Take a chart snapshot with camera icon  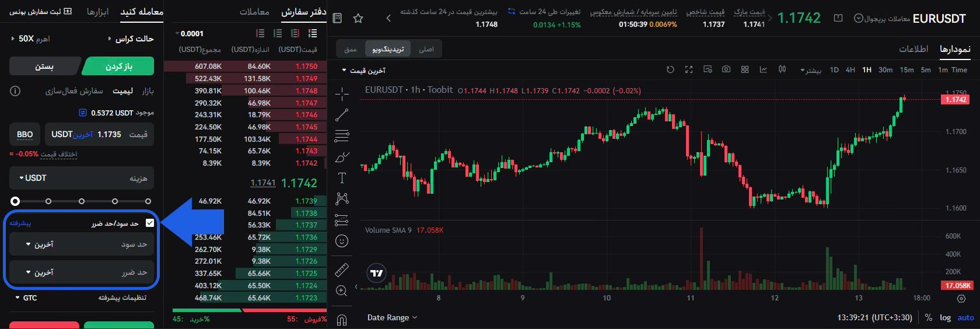726,69
